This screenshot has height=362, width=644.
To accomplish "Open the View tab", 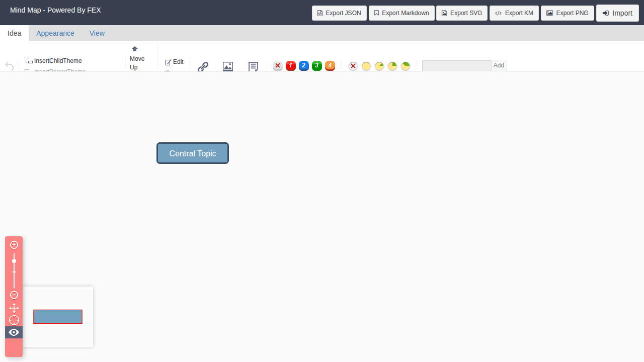I will click(x=97, y=33).
